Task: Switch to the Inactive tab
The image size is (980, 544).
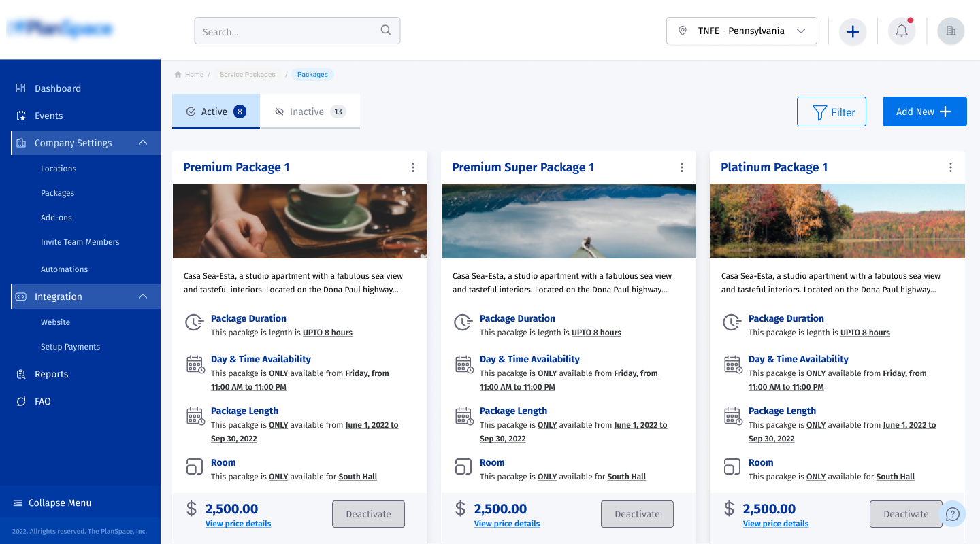Action: pos(310,112)
